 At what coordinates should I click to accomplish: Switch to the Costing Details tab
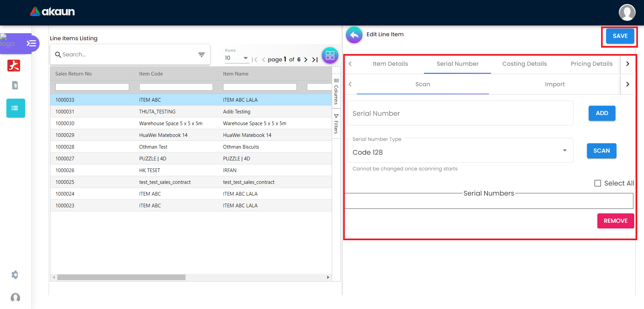524,64
